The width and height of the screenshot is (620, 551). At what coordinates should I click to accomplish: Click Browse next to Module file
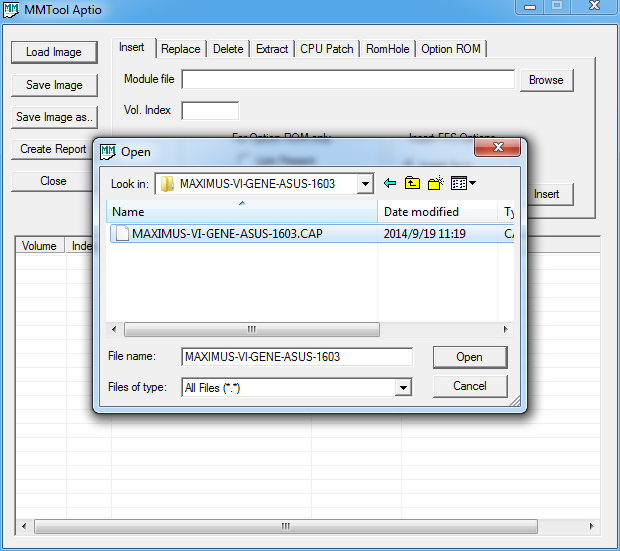coord(546,80)
